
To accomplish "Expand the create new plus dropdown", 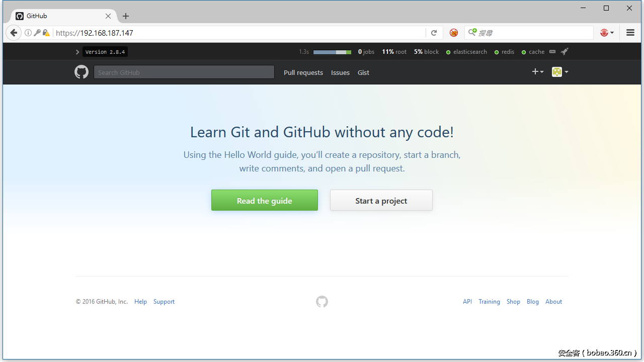I will (x=537, y=72).
